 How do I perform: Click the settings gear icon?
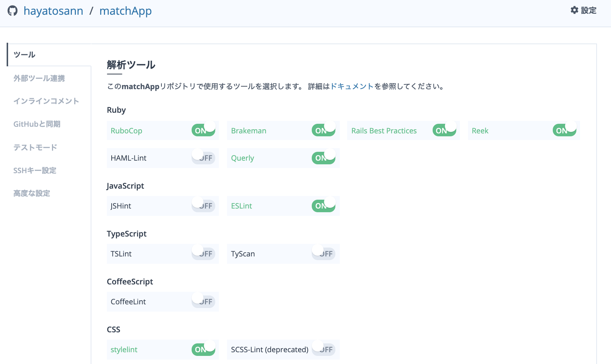pyautogui.click(x=574, y=10)
